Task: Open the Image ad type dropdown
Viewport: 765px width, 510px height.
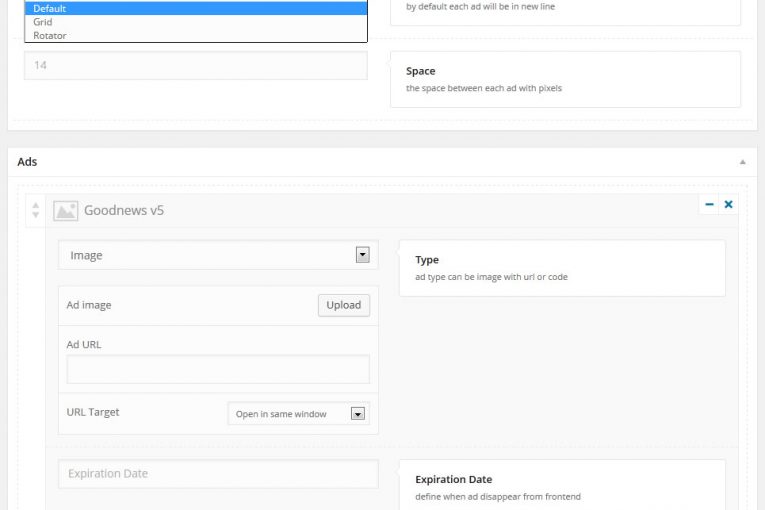Action: click(218, 255)
